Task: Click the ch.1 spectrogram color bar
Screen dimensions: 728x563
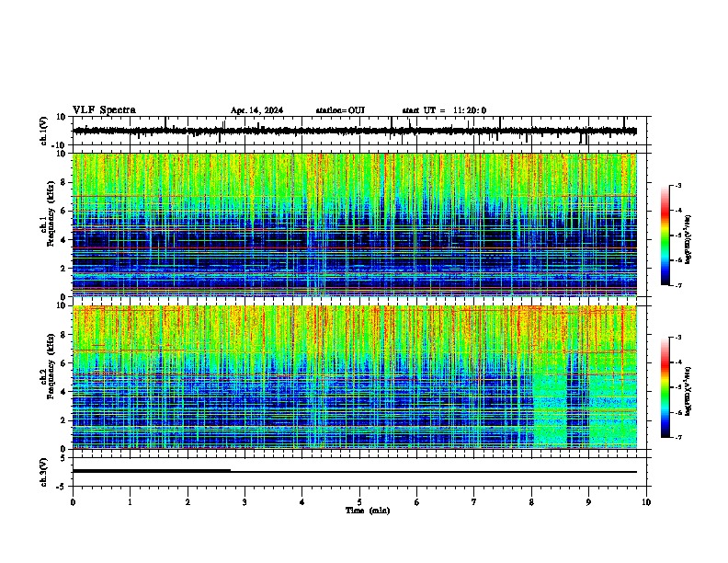Action: (665, 236)
